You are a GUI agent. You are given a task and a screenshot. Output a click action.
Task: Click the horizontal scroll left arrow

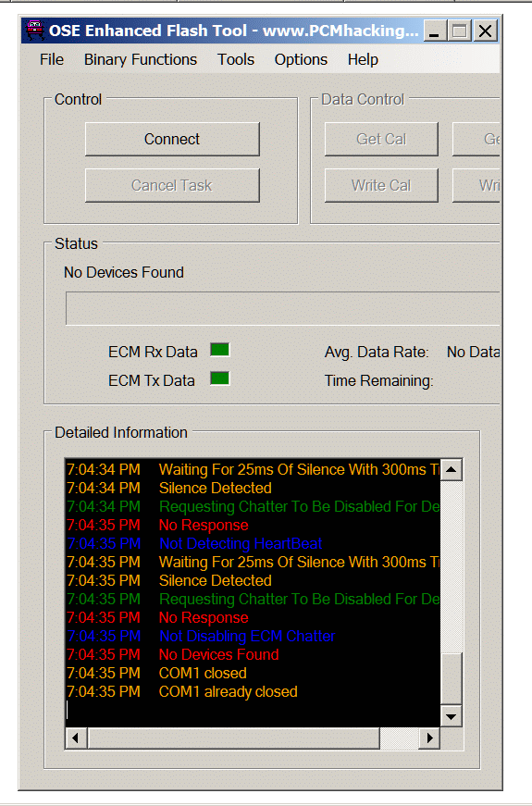[76, 738]
